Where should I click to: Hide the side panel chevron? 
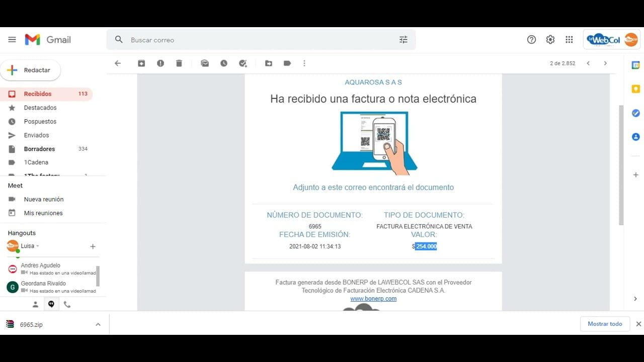coord(635,299)
